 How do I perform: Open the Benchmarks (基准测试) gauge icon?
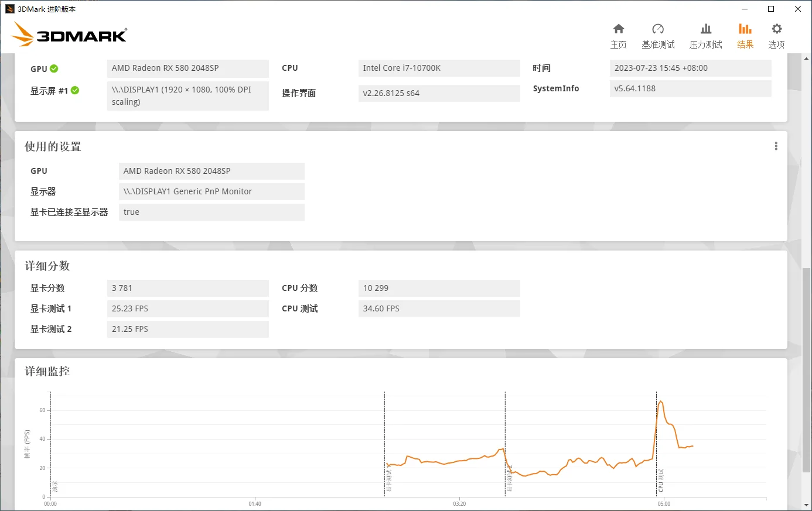658,29
